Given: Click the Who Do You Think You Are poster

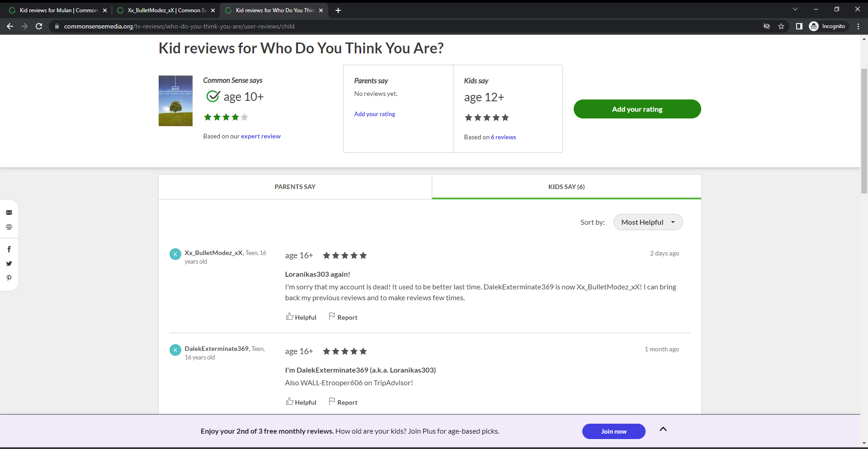Looking at the screenshot, I should (x=175, y=101).
